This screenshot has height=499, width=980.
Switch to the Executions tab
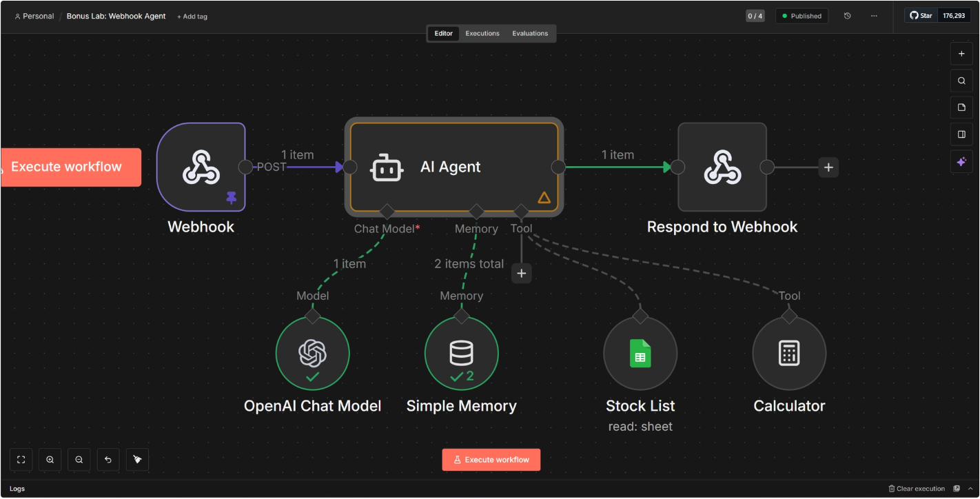tap(482, 33)
